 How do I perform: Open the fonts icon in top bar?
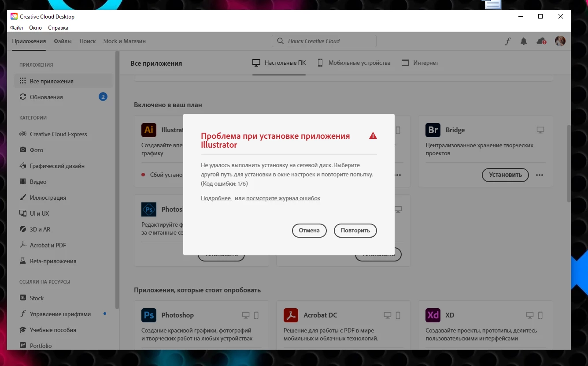click(508, 41)
